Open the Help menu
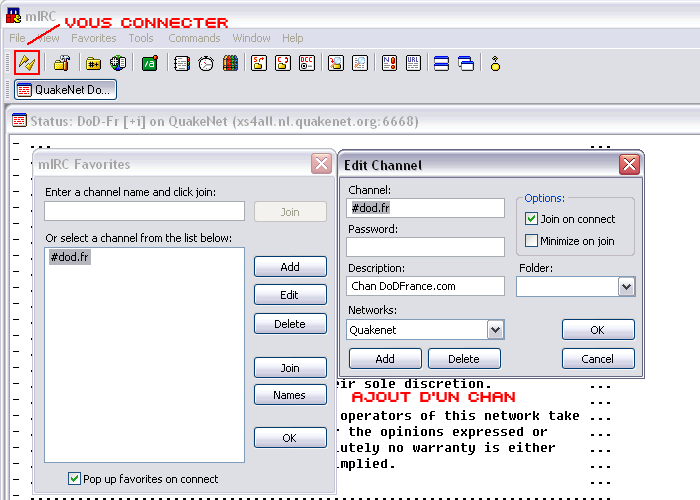 point(292,38)
